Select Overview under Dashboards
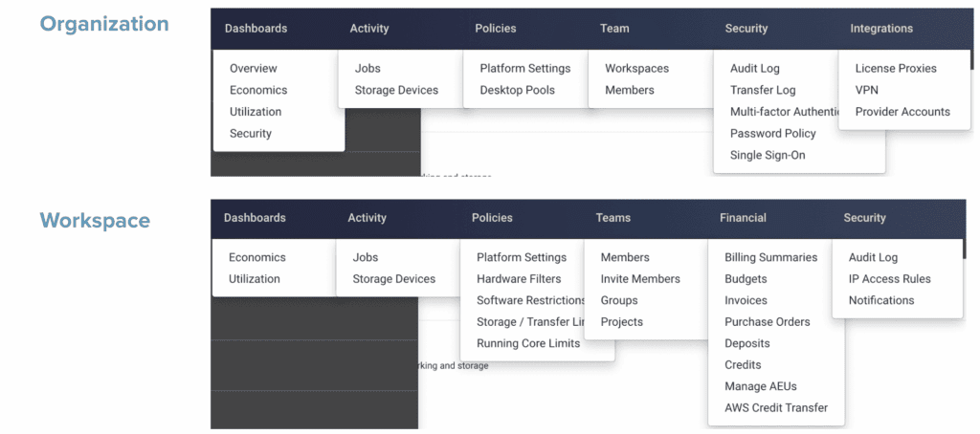 point(254,69)
